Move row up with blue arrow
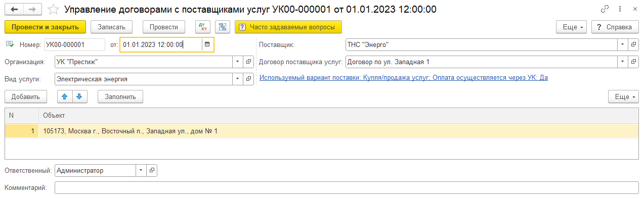The width and height of the screenshot is (644, 198). click(x=65, y=96)
